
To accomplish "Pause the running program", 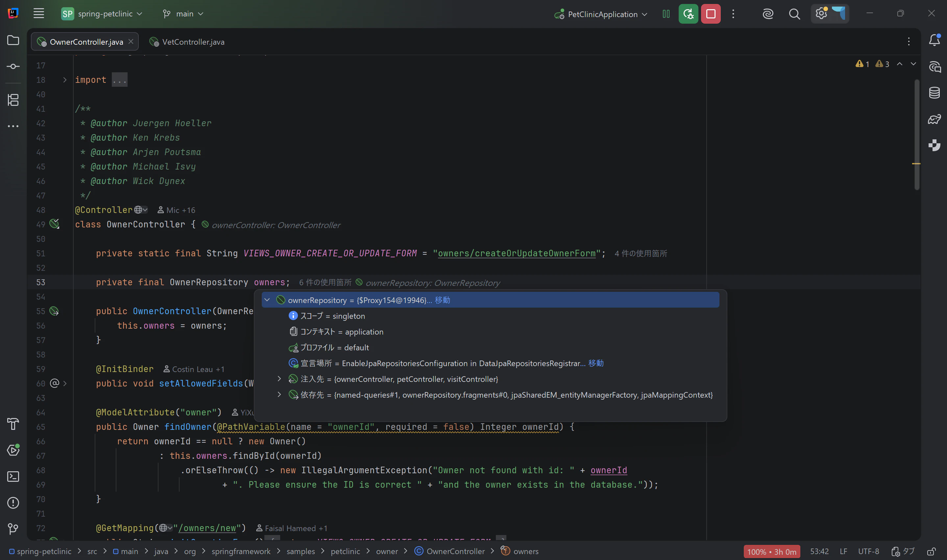I will tap(666, 14).
